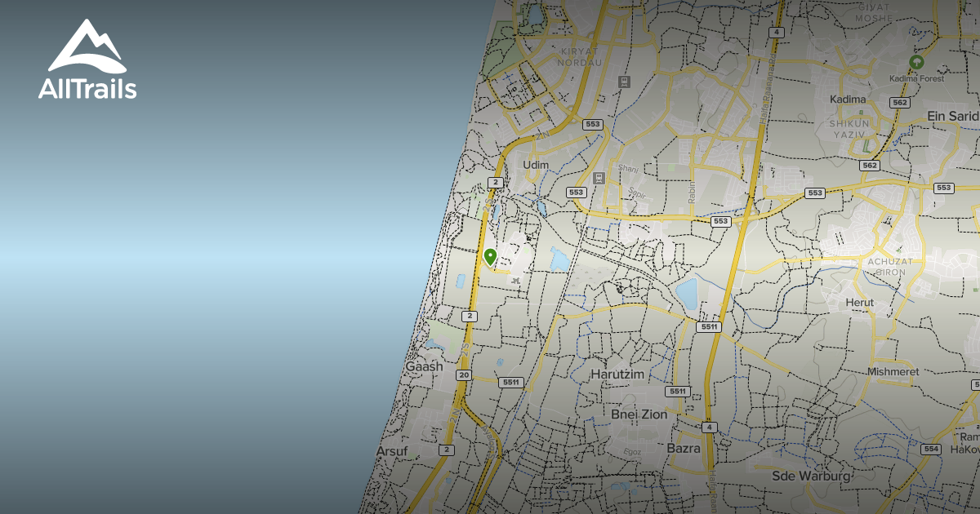
Task: Click the route 554 road shield
Action: (930, 450)
